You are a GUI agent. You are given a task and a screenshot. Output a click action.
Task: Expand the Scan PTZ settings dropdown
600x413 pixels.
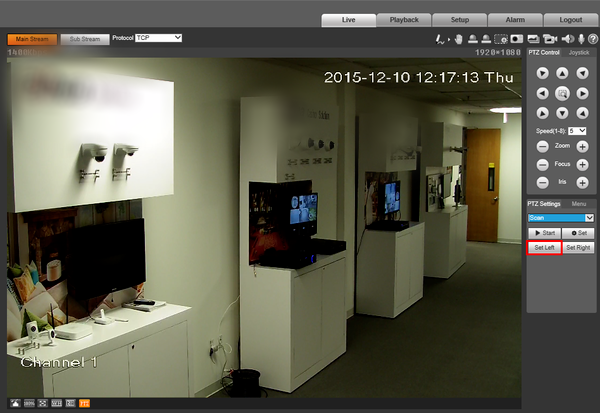(561, 218)
